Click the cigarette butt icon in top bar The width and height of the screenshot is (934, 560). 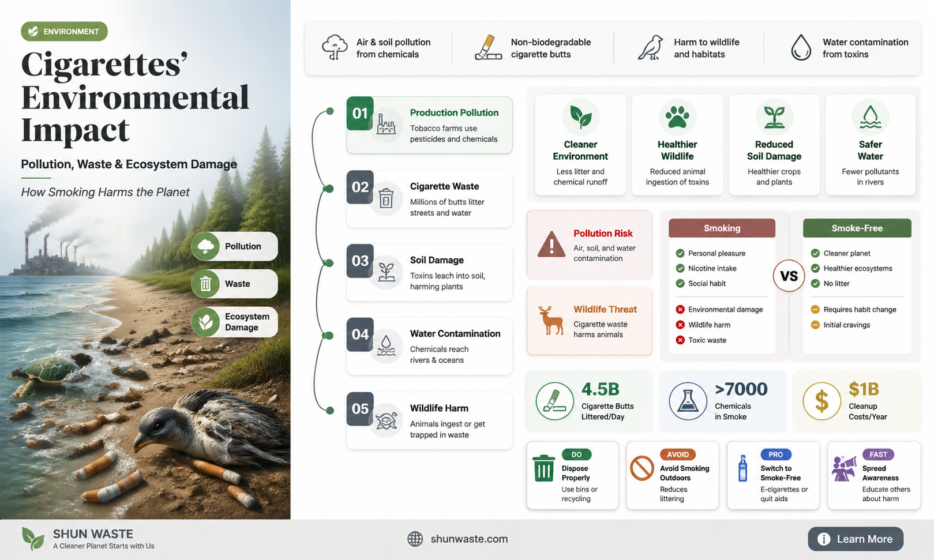(x=488, y=47)
